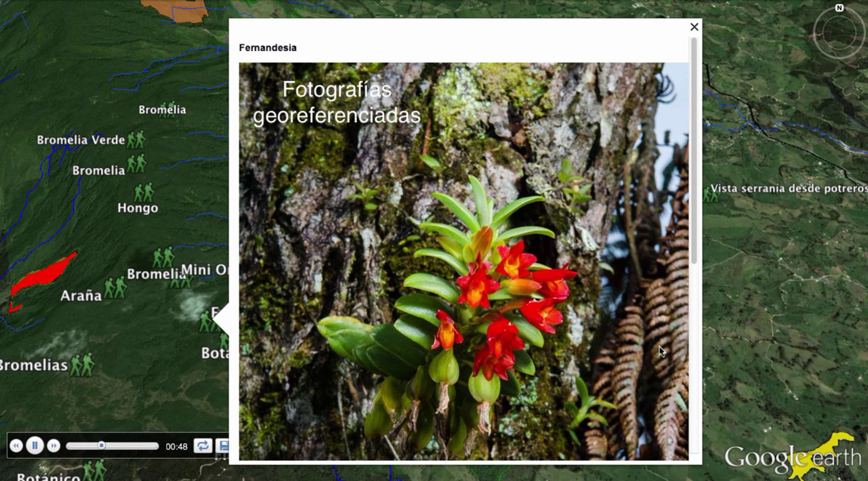Image resolution: width=868 pixels, height=481 pixels.
Task: Open the Hongo hiker placemark icon
Action: (144, 193)
